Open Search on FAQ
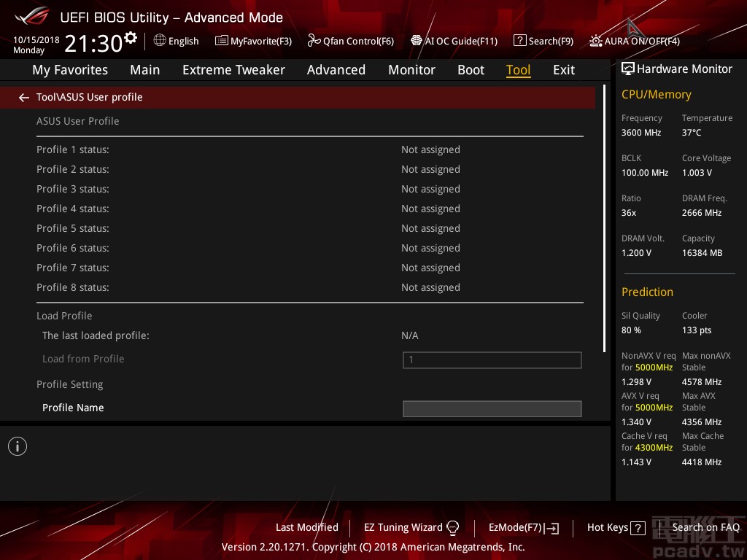Viewport: 747px width, 560px height. point(706,527)
